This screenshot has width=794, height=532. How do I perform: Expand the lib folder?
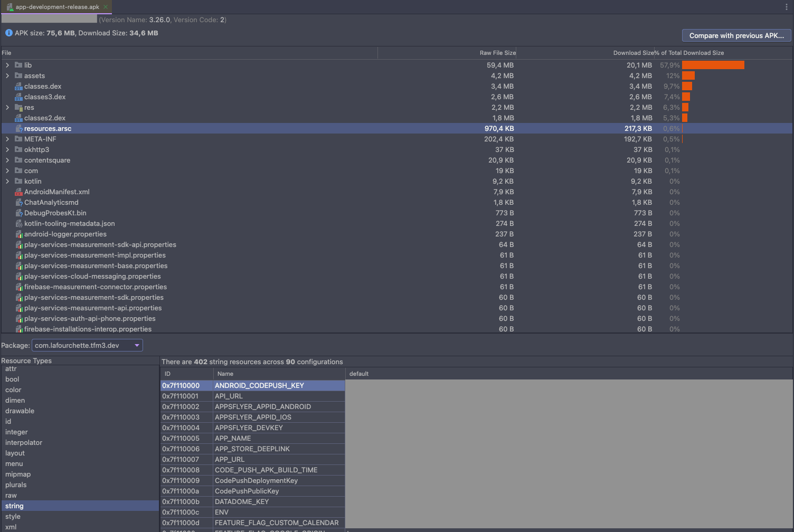click(x=7, y=65)
